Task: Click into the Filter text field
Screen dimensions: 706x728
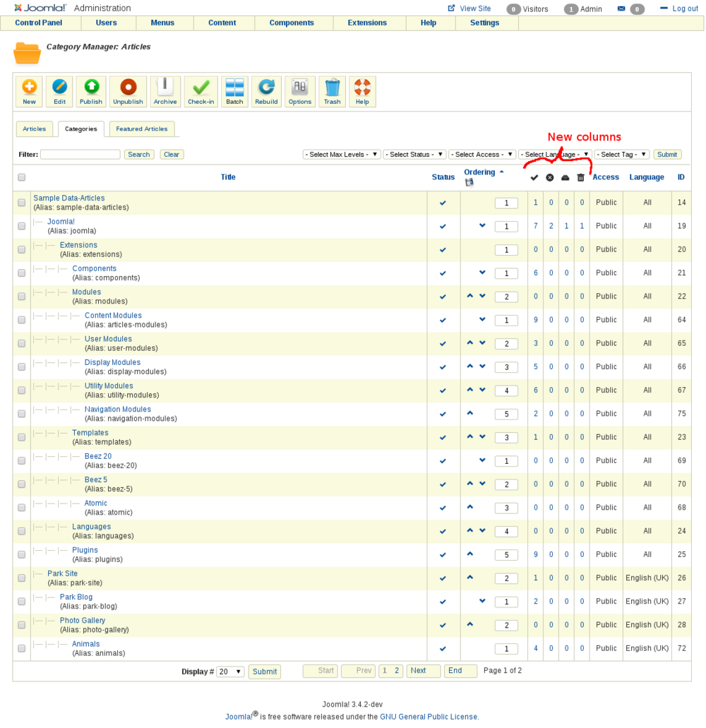Action: (x=80, y=155)
